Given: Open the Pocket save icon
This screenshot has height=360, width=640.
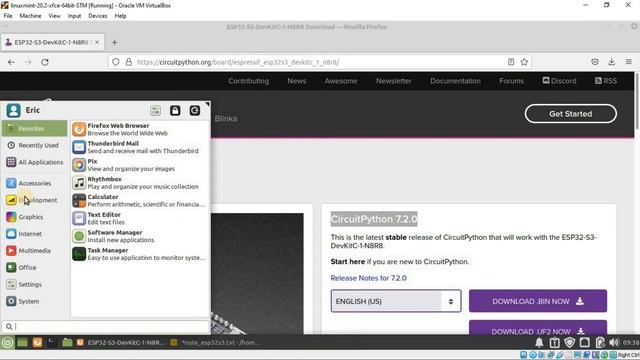Looking at the screenshot, I should tap(595, 62).
